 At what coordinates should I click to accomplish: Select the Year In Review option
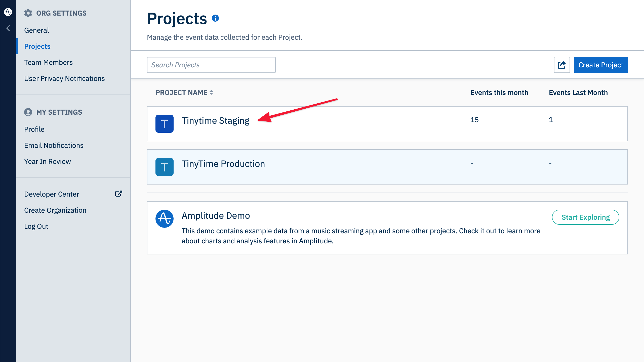(x=47, y=161)
